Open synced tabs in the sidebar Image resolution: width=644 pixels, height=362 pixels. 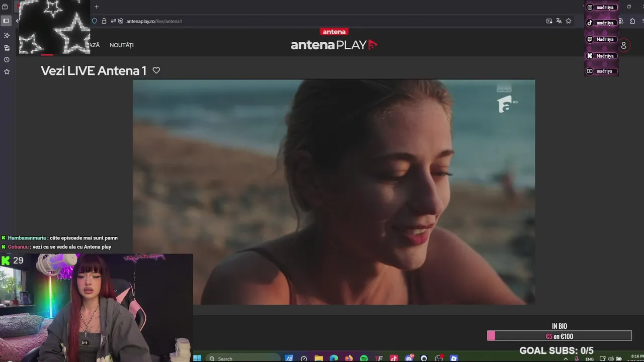click(7, 48)
